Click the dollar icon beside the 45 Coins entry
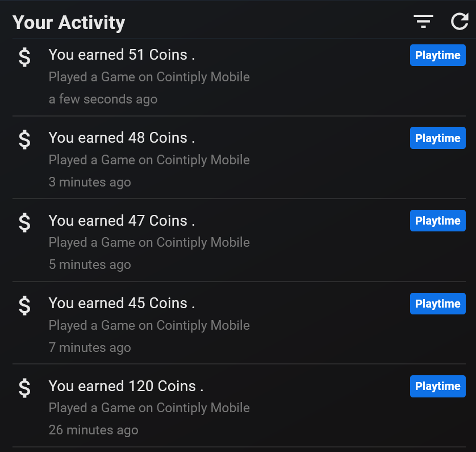Image resolution: width=476 pixels, height=452 pixels. [x=24, y=305]
